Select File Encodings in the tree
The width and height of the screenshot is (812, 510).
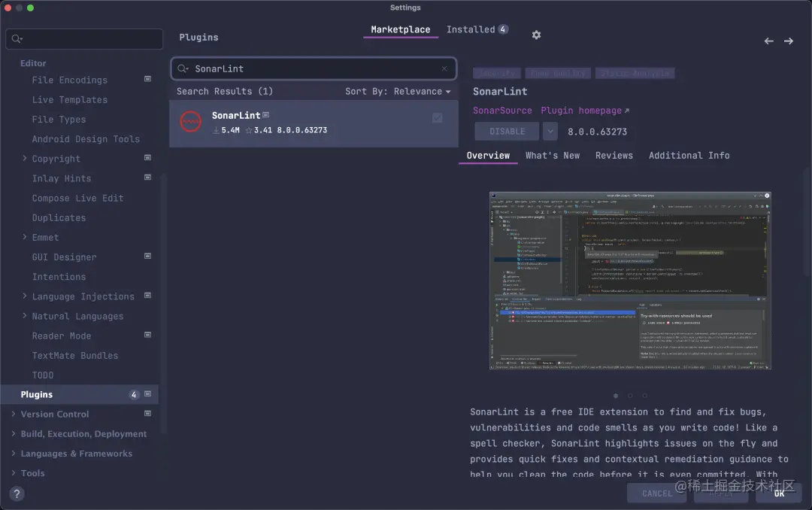click(69, 80)
